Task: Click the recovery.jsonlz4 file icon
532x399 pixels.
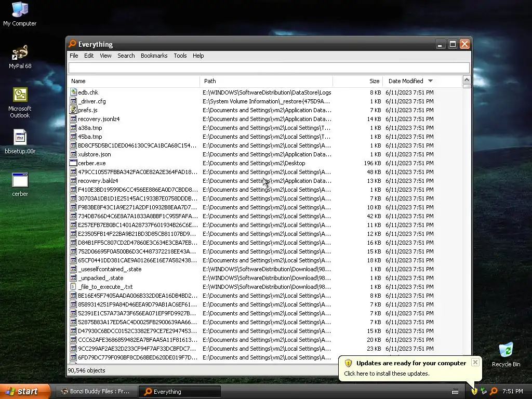Action: click(73, 119)
